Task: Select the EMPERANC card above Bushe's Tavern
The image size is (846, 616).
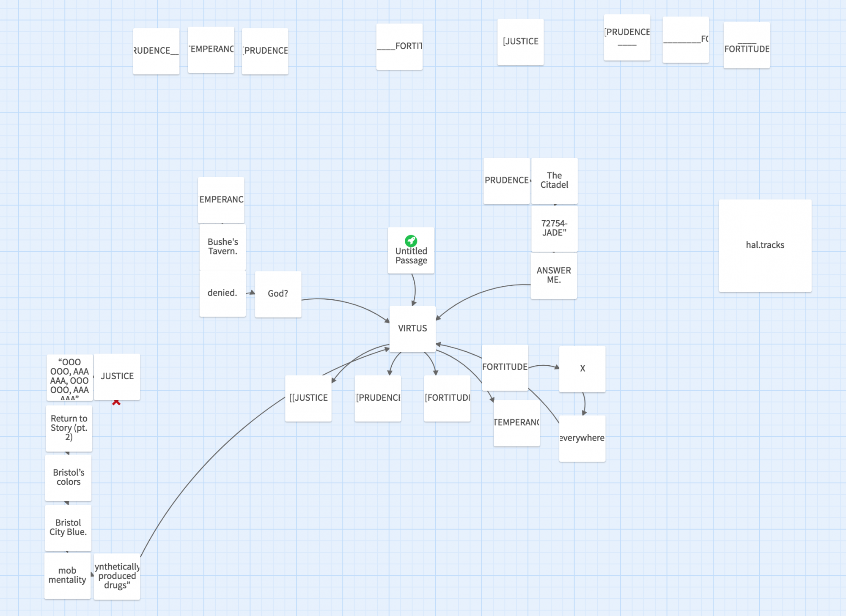Action: click(221, 200)
